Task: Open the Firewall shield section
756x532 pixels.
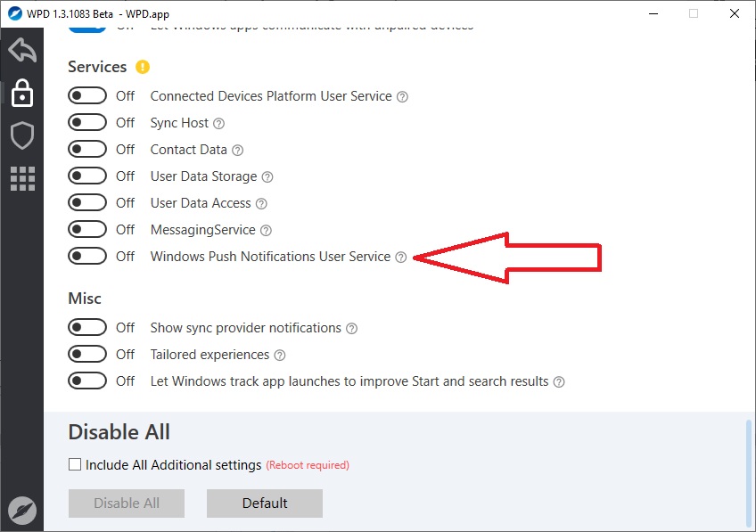Action: coord(22,135)
